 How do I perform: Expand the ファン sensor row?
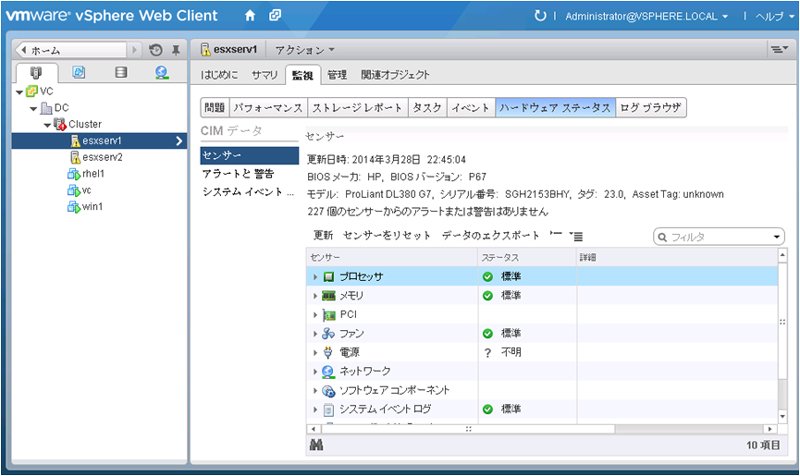pyautogui.click(x=315, y=334)
